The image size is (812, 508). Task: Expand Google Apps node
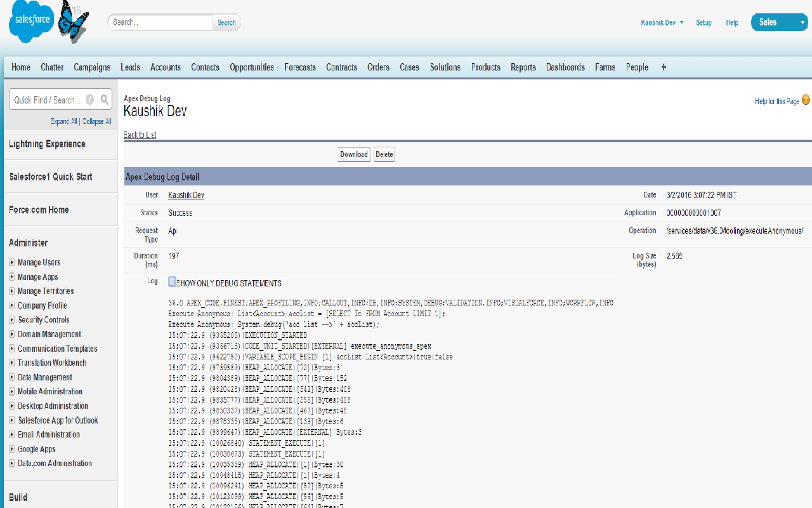coord(12,449)
